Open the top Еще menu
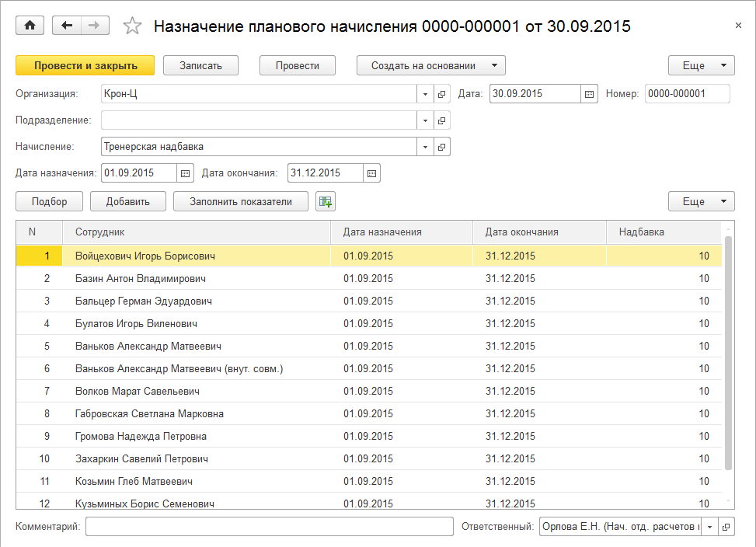The height and width of the screenshot is (547, 756). (701, 65)
